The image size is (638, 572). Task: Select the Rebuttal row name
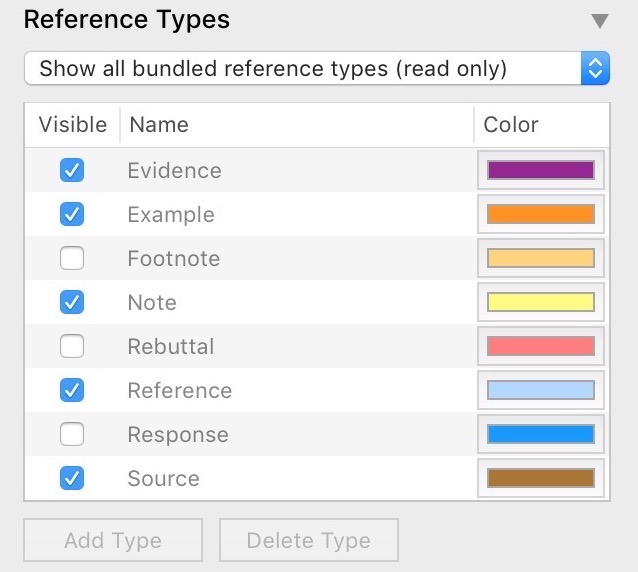(171, 347)
